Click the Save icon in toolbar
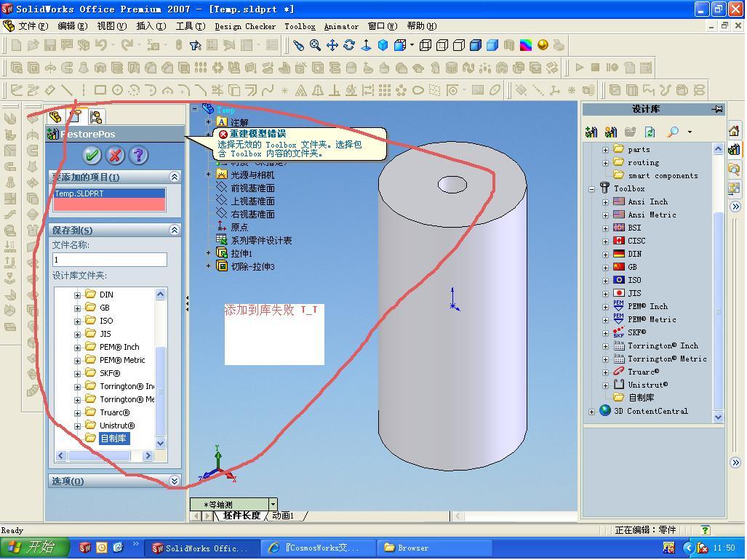 [x=50, y=45]
